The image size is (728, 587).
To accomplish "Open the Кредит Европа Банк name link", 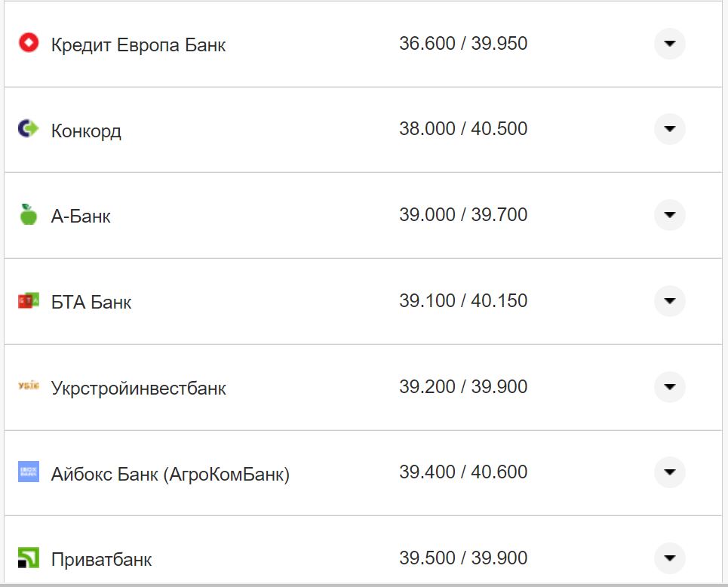I will click(x=138, y=45).
